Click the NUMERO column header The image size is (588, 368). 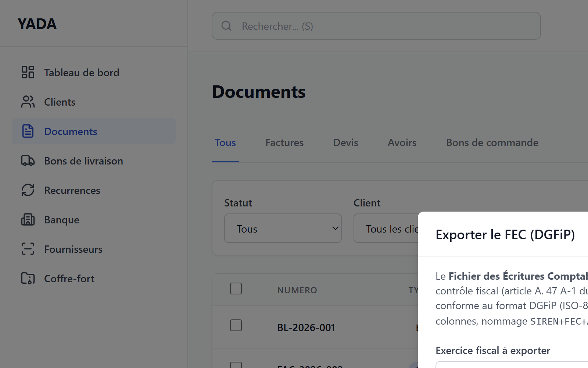pyautogui.click(x=297, y=290)
